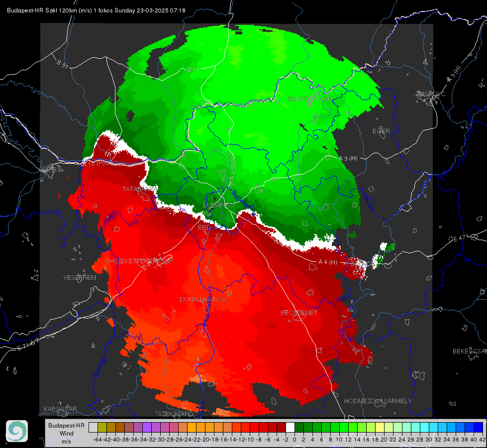The image size is (487, 448).
Task: Click the 0 value on legend scale
Action: 294,440
